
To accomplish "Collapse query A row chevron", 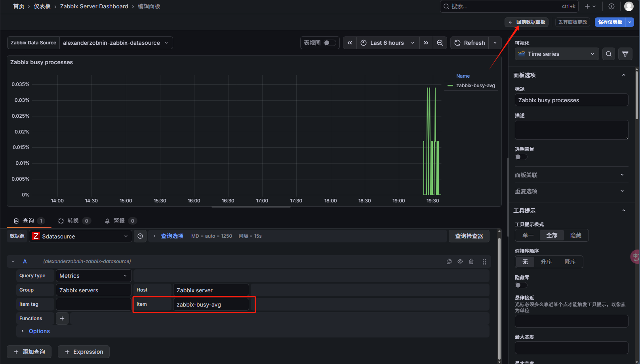I will [x=13, y=261].
